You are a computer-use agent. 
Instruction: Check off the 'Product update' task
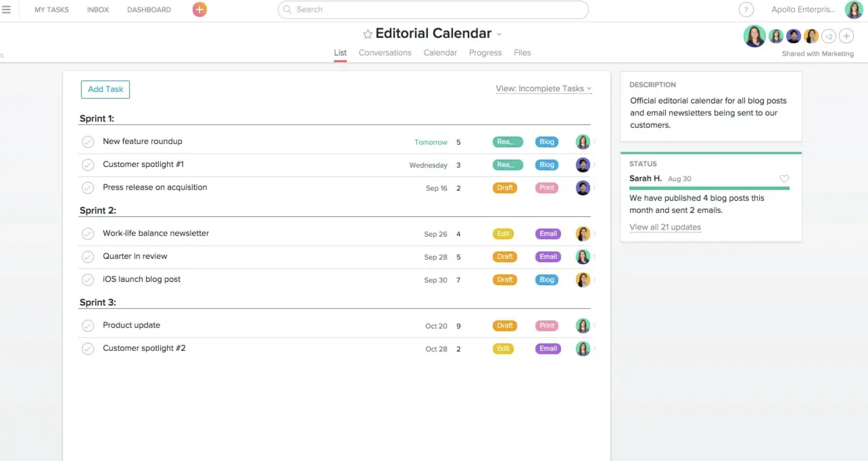(88, 325)
